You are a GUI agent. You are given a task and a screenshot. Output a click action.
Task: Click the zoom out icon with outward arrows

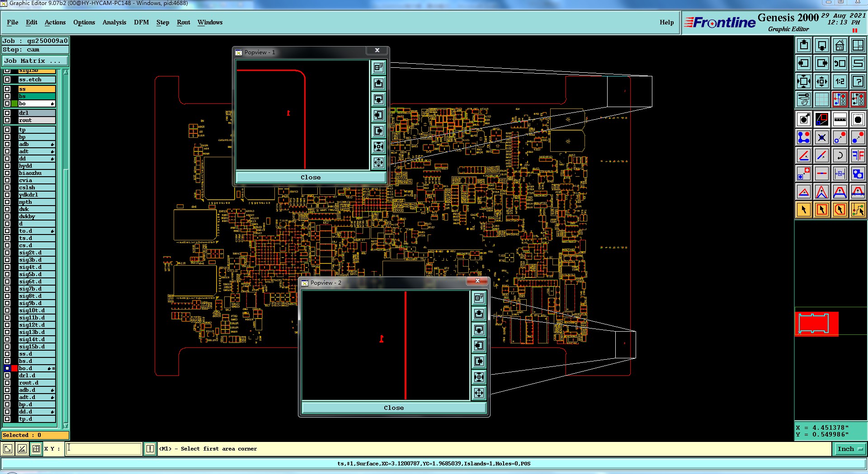click(822, 81)
